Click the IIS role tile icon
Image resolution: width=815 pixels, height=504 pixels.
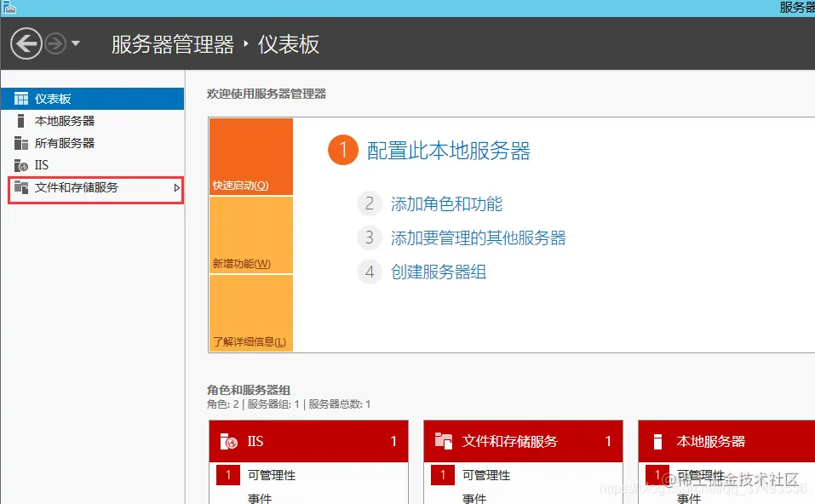pyautogui.click(x=228, y=440)
